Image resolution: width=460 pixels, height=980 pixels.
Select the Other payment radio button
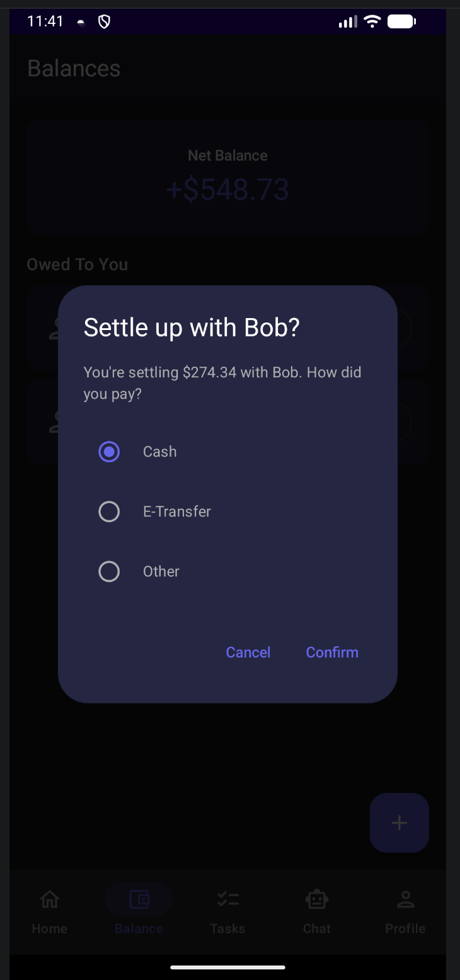click(109, 571)
